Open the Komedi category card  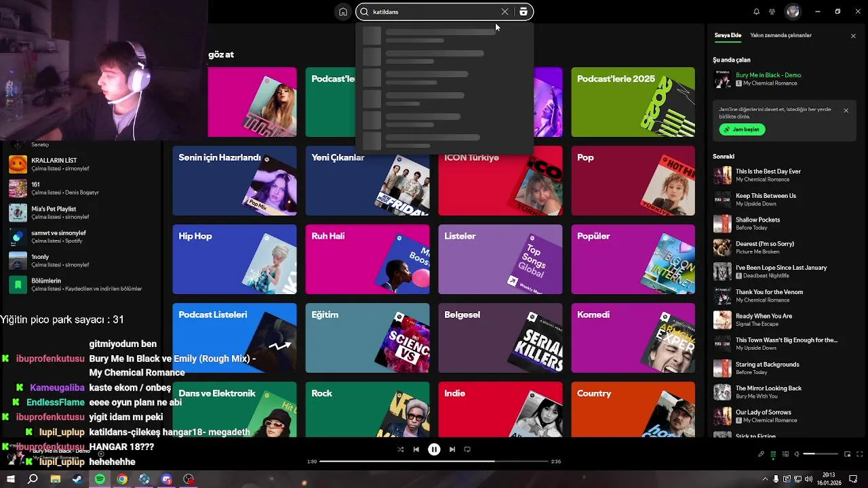point(633,338)
